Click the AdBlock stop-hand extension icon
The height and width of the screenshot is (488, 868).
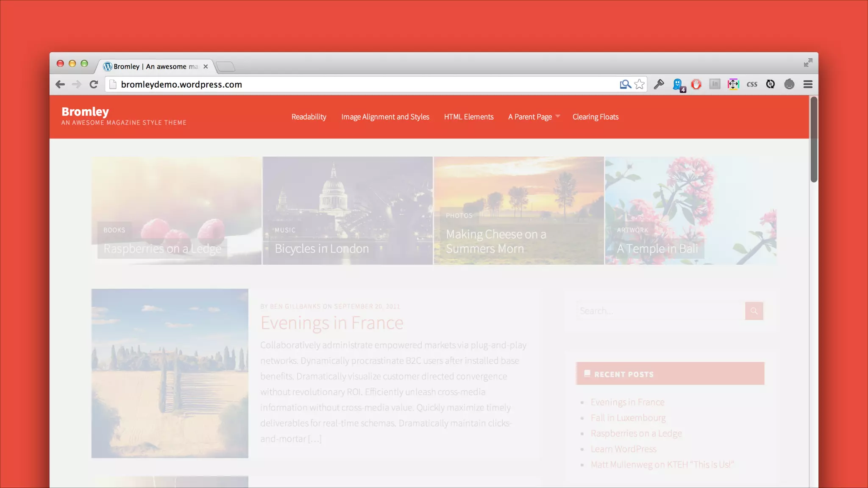pyautogui.click(x=696, y=84)
